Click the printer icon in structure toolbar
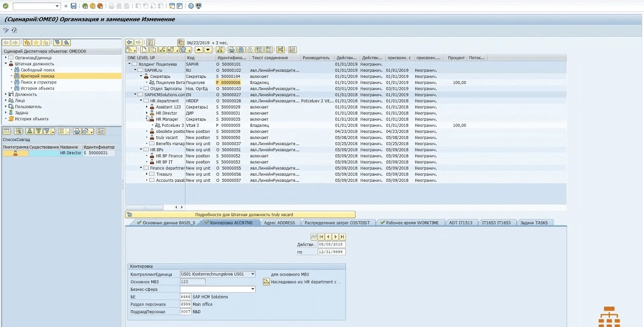644x327 pixels. 231,50
